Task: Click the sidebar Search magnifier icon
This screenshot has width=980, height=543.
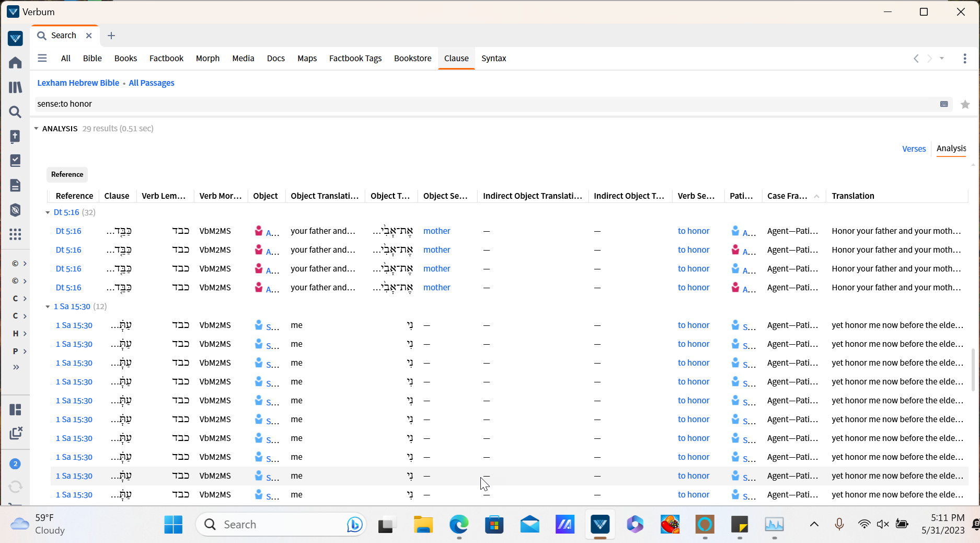Action: pos(15,112)
